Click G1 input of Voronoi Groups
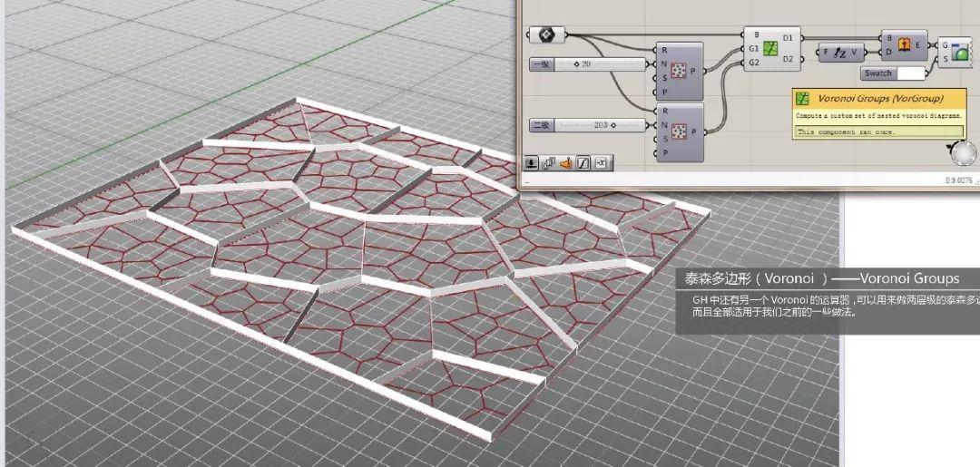Screen dimensions: 980x467 click(753, 49)
